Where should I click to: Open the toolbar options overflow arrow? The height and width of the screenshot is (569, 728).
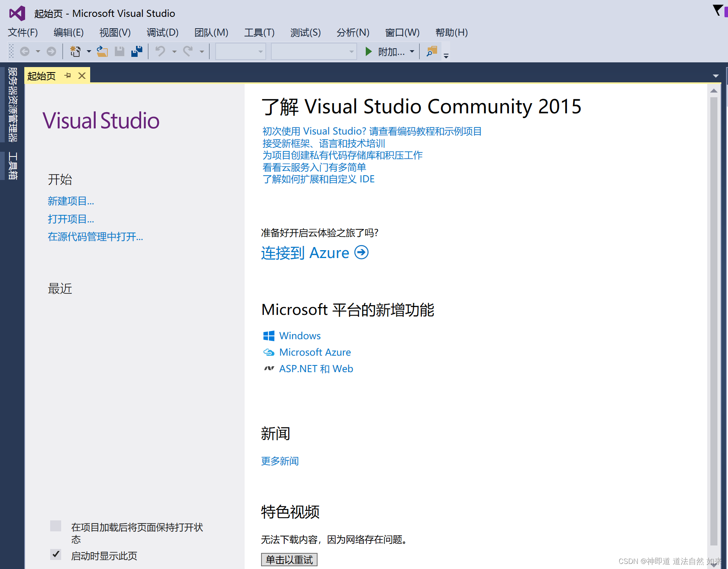click(x=446, y=56)
